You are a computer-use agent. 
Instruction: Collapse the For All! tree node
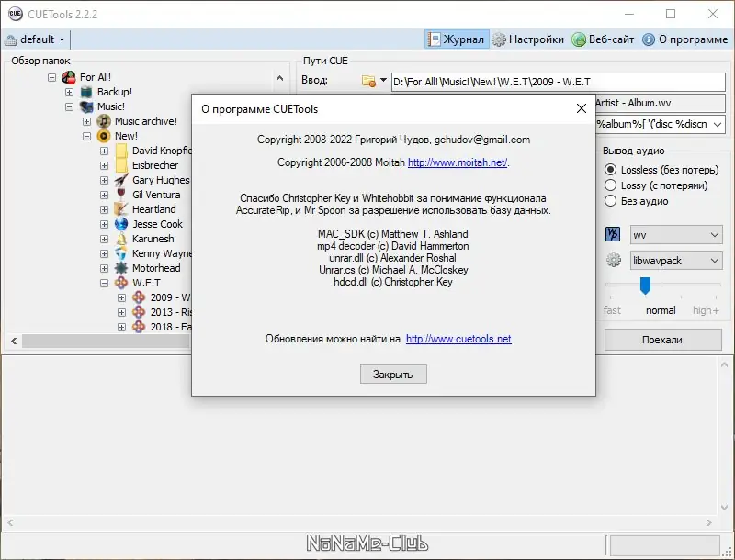[52, 77]
